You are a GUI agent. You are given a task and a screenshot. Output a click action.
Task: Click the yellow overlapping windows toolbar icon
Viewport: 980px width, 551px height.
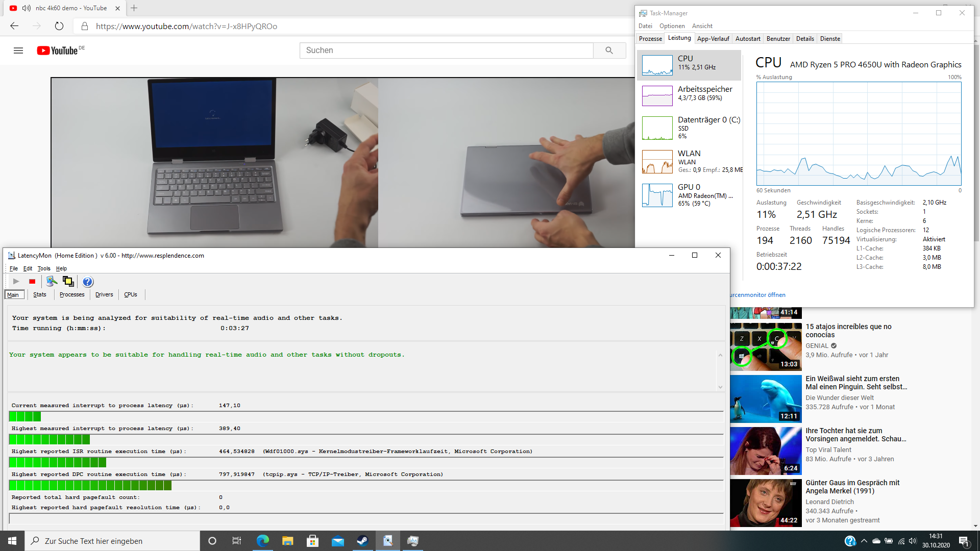click(68, 282)
